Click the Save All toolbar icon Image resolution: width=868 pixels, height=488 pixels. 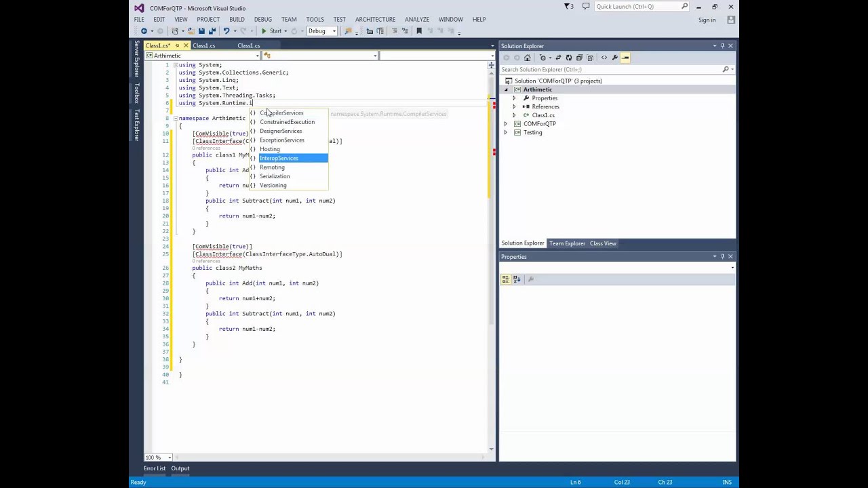pyautogui.click(x=212, y=30)
